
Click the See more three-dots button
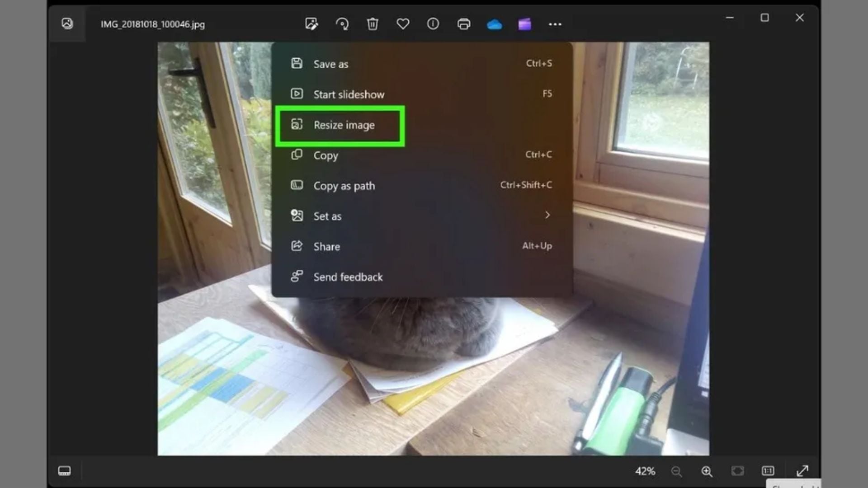click(x=555, y=24)
